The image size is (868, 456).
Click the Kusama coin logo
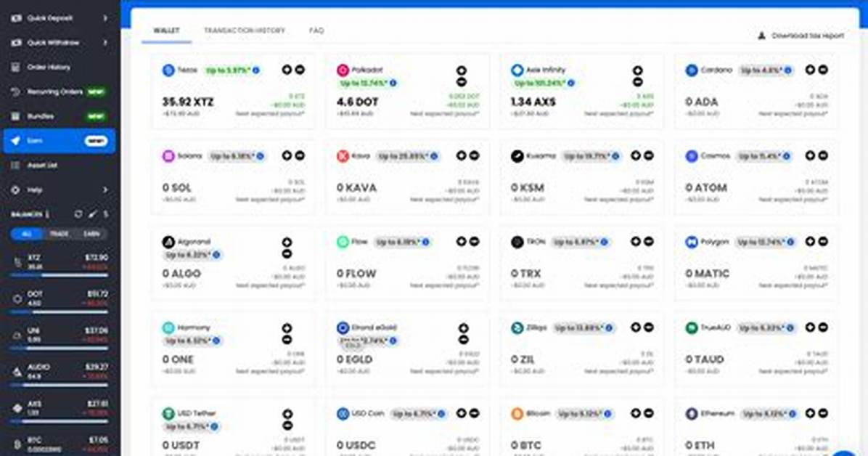click(517, 156)
